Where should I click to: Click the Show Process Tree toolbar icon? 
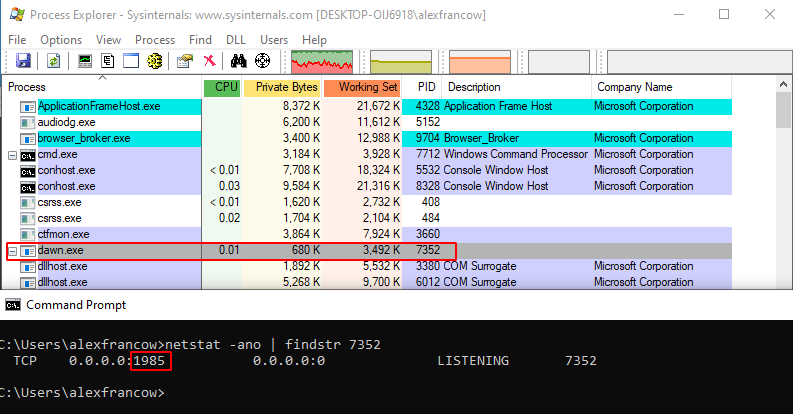tap(108, 61)
